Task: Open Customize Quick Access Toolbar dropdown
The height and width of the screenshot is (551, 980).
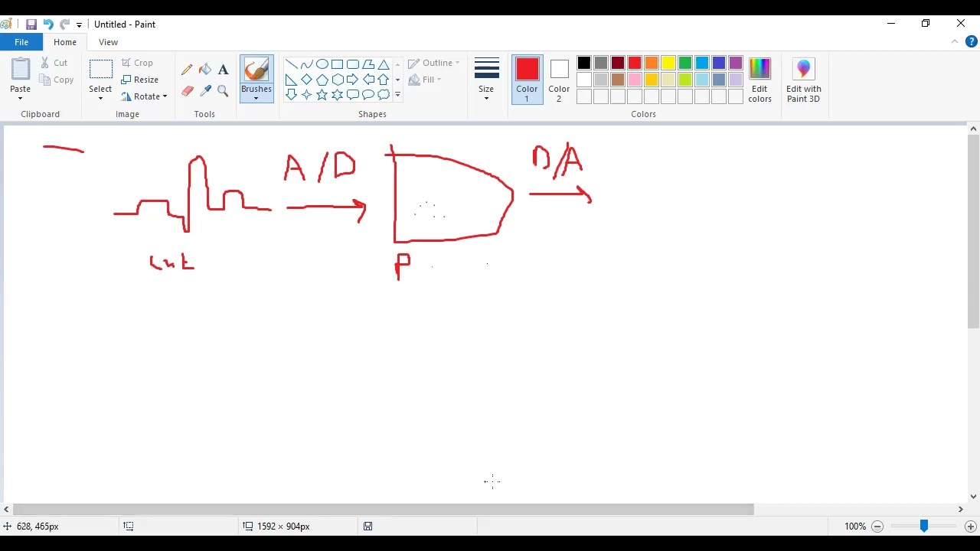Action: (x=79, y=25)
